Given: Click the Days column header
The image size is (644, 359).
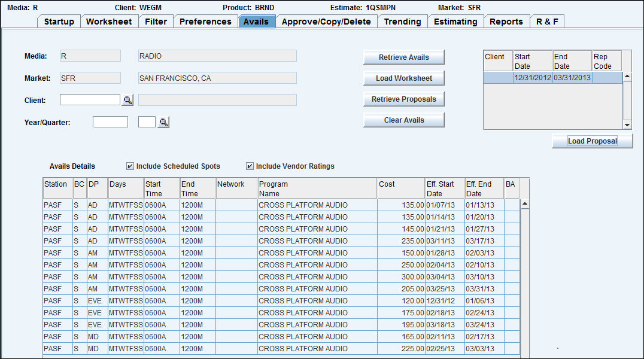Looking at the screenshot, I should tap(126, 189).
